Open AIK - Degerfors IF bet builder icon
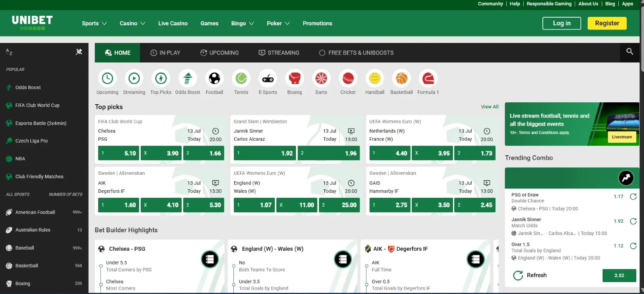Viewport: 644px width, 294px height. click(x=476, y=260)
